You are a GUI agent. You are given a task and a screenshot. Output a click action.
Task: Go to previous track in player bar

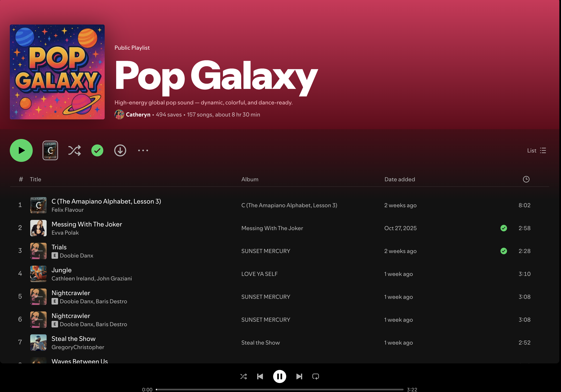click(x=260, y=376)
